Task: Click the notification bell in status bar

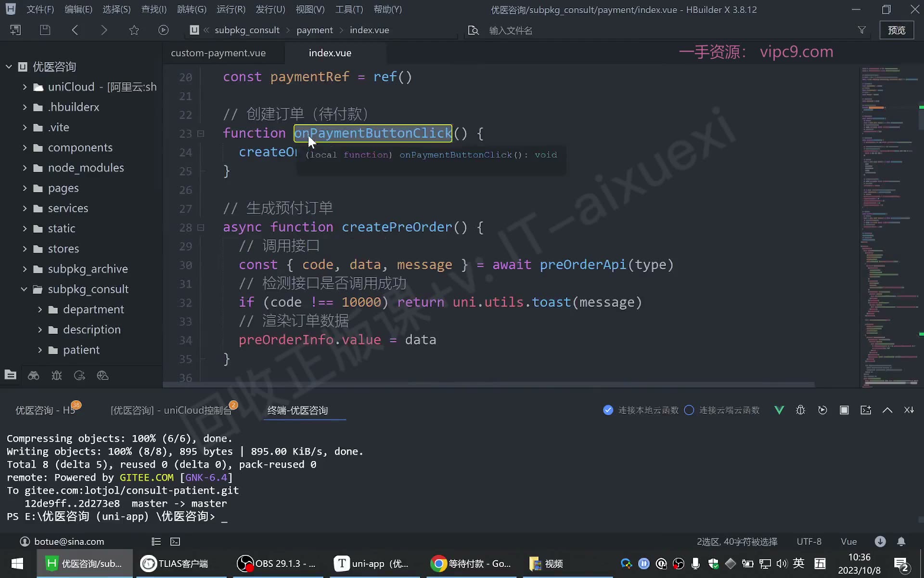Action: [901, 541]
